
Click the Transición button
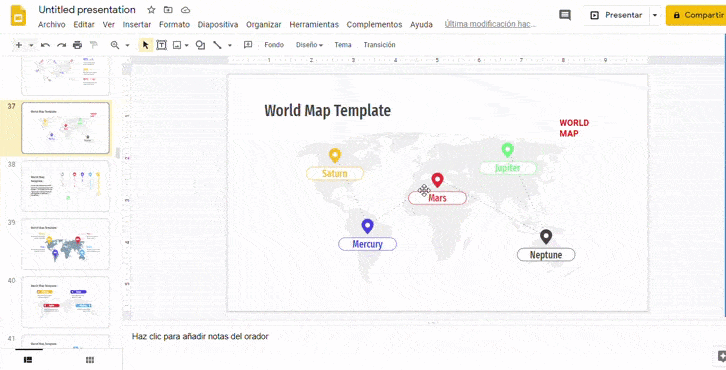379,45
